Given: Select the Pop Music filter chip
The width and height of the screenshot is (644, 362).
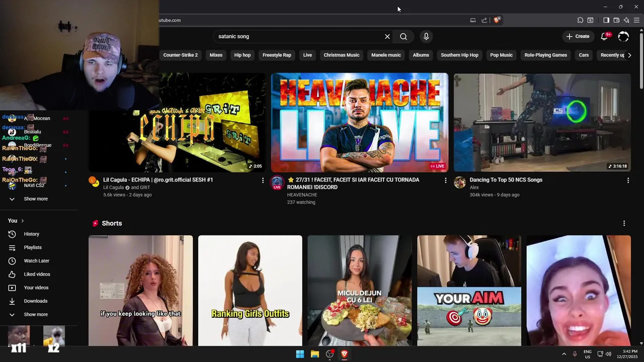Looking at the screenshot, I should pos(501,55).
